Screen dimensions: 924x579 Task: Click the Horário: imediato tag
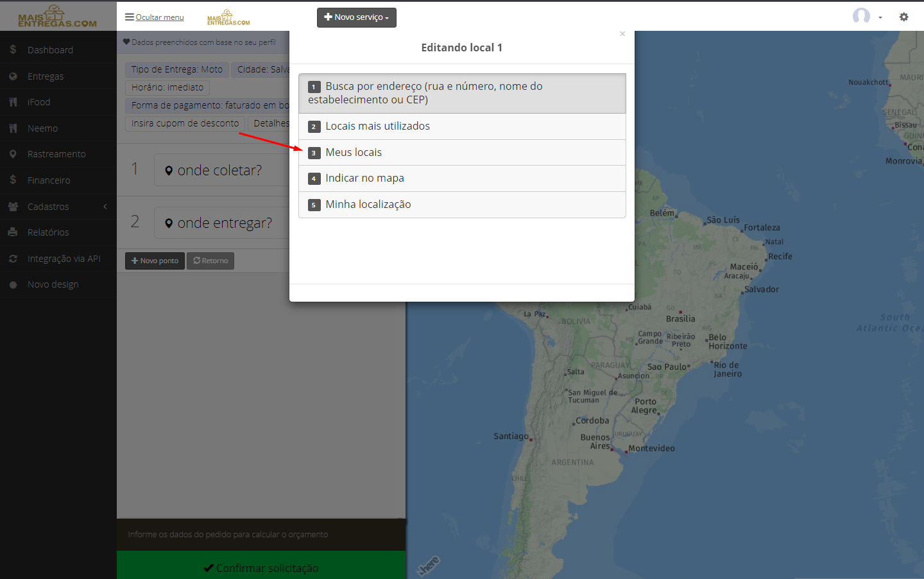pos(167,87)
